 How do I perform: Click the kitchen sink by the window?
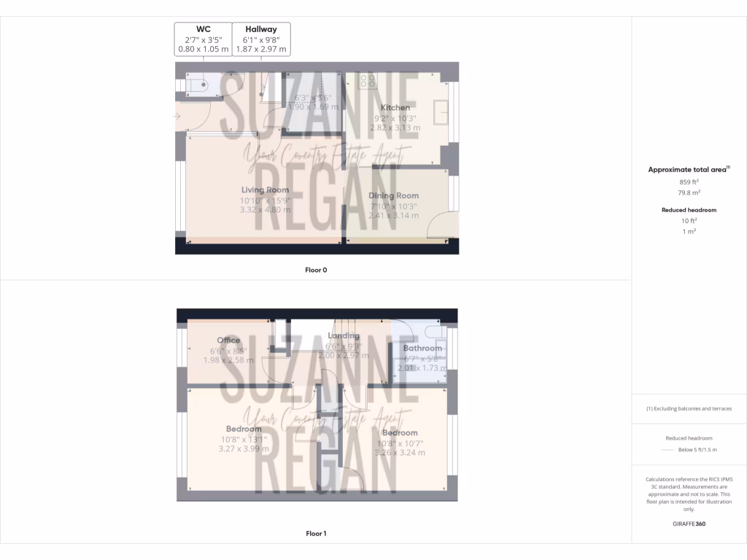tap(440, 112)
